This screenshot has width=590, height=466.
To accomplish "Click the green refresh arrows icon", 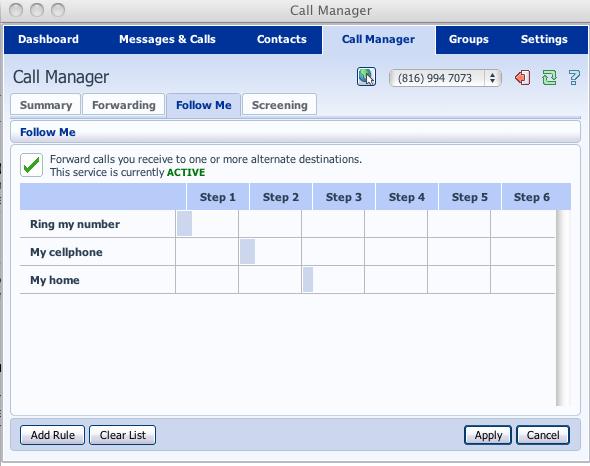I will coord(549,78).
